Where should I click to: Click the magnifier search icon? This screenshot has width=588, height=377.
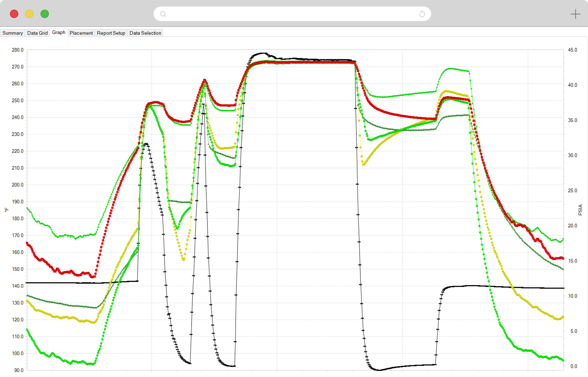(163, 14)
